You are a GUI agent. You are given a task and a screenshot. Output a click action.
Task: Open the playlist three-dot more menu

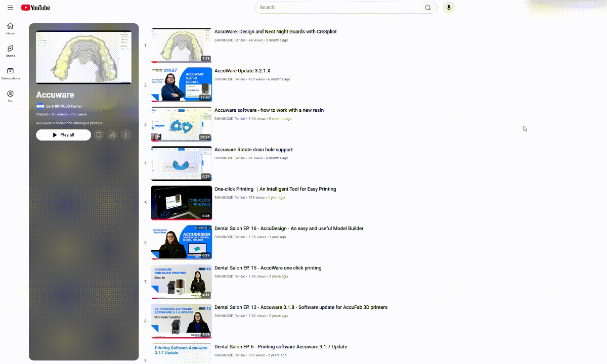[126, 135]
